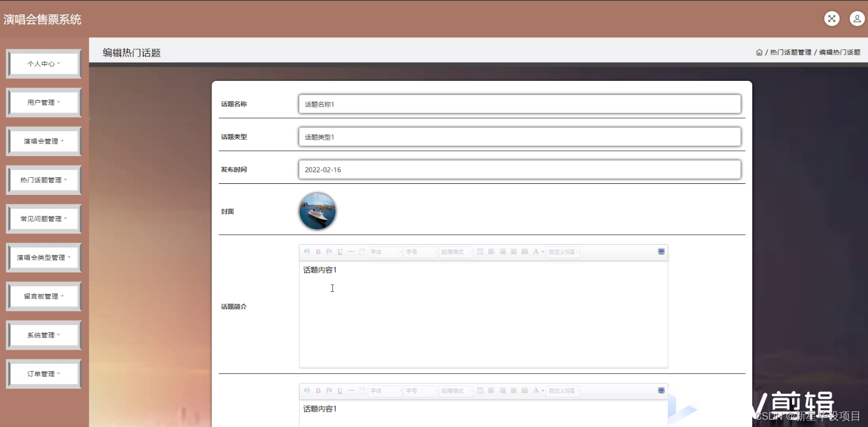Underline text in the bottom editor
The image size is (868, 427).
[x=340, y=390]
